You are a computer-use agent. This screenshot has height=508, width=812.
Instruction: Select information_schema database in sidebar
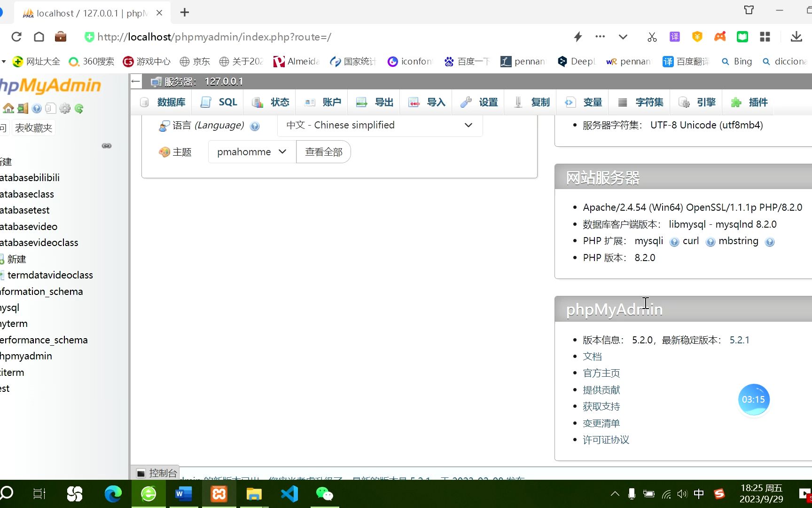click(41, 292)
